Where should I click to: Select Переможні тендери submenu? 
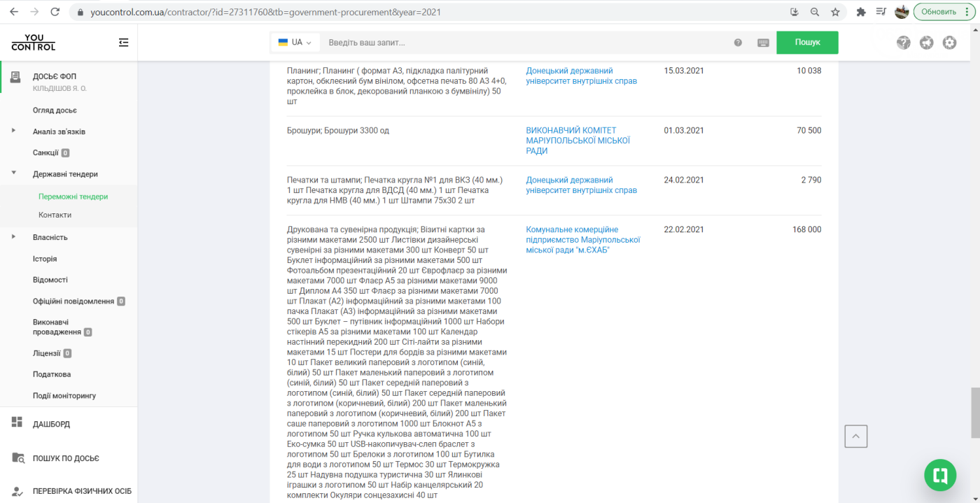73,197
